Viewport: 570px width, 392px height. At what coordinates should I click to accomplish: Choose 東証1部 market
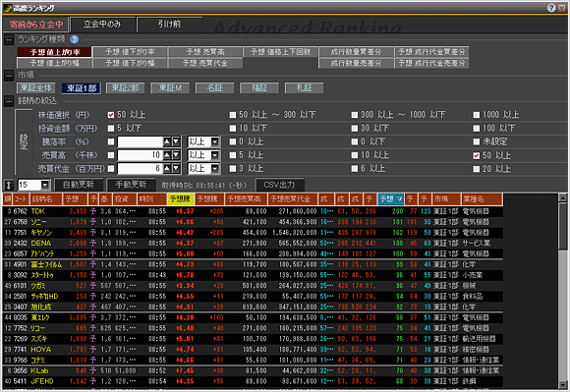point(81,87)
